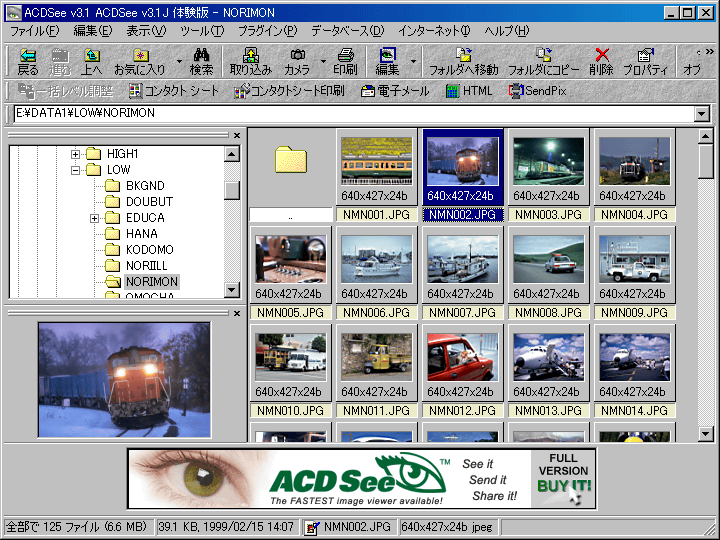Click the NMN010.JPG filename label
The image size is (720, 540).
[291, 411]
